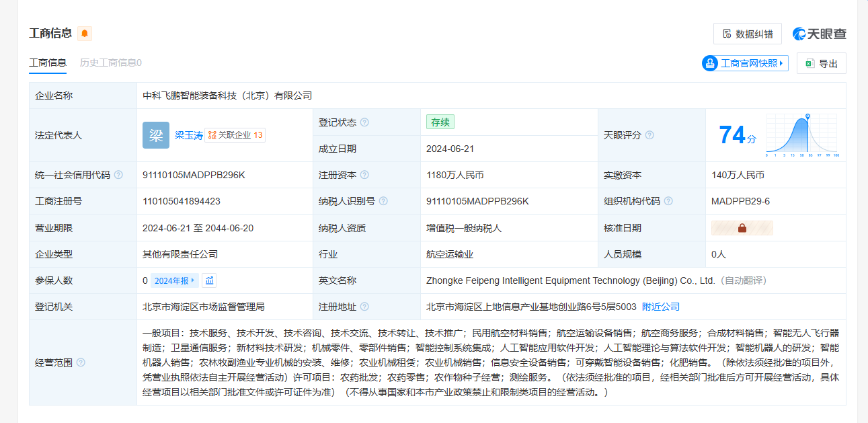
Task: Switch to the 历史工商信息 tab
Action: coord(110,63)
